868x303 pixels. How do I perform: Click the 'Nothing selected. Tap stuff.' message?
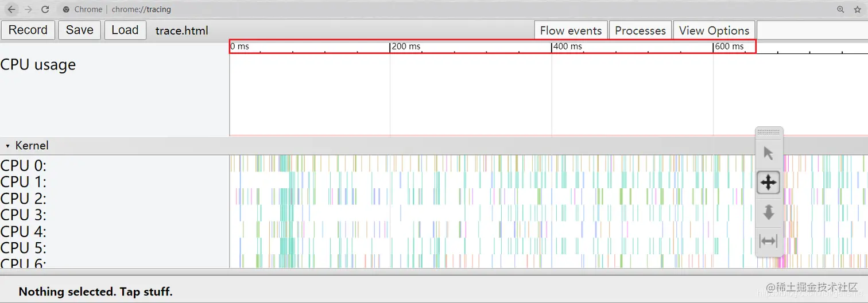click(95, 292)
